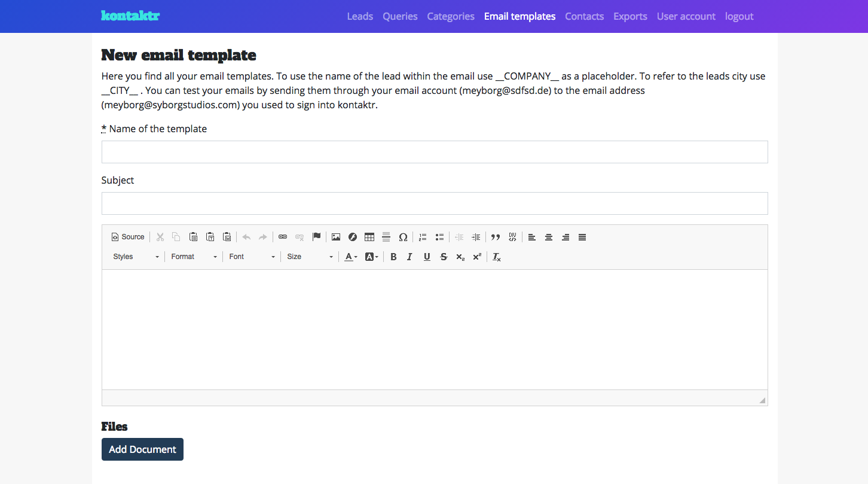The width and height of the screenshot is (868, 484).
Task: Insert a link using the chain icon
Action: click(x=283, y=237)
